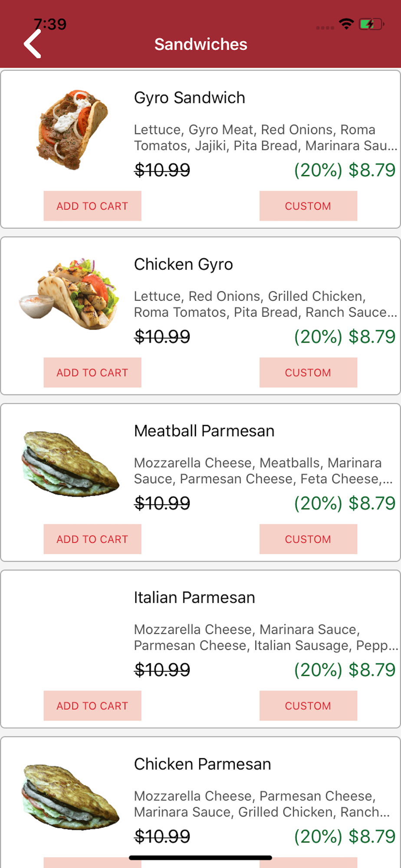The image size is (401, 868).
Task: Customize the Meatball Parmesan
Action: [x=308, y=539]
